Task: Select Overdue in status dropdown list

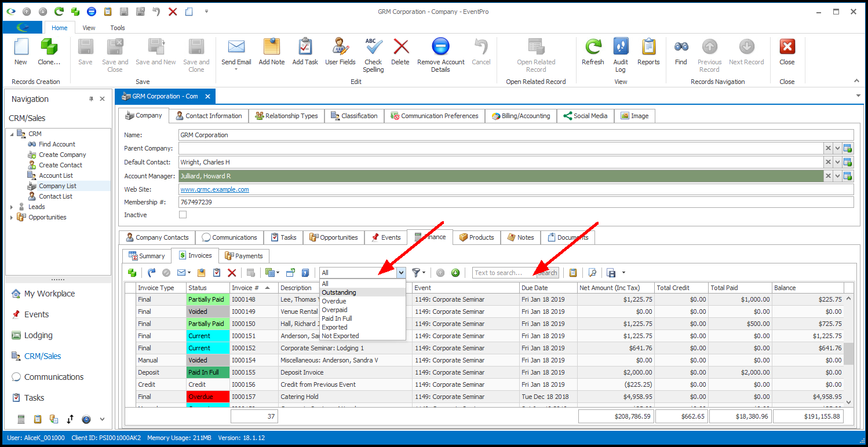Action: (x=363, y=301)
